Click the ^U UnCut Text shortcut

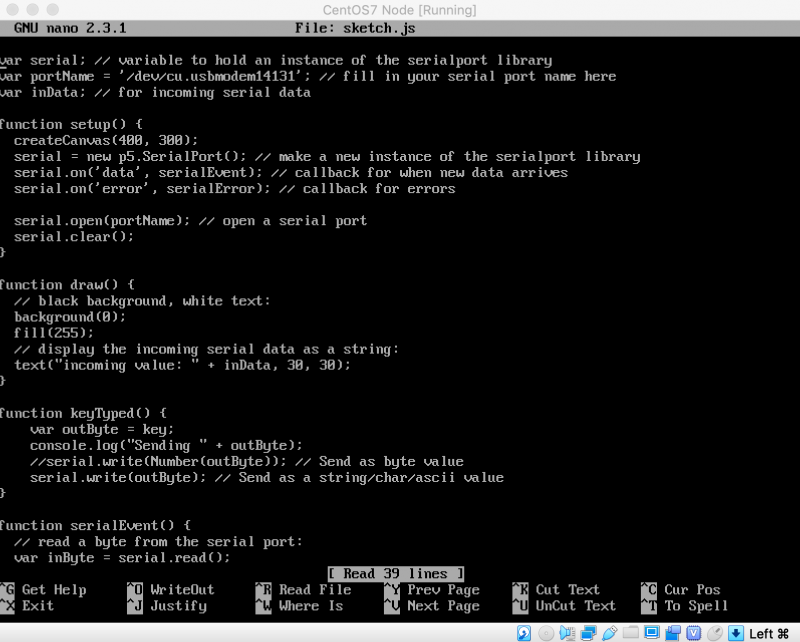click(564, 606)
